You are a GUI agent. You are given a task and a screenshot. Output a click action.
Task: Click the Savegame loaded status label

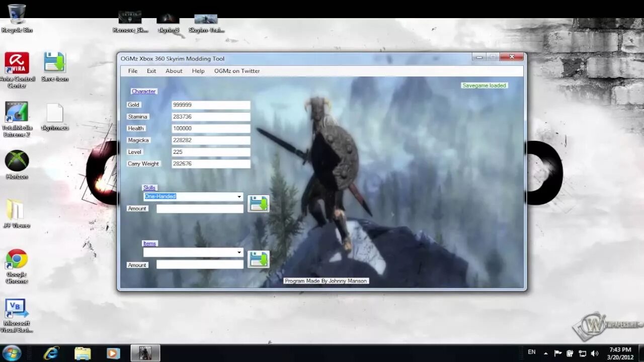(x=484, y=85)
